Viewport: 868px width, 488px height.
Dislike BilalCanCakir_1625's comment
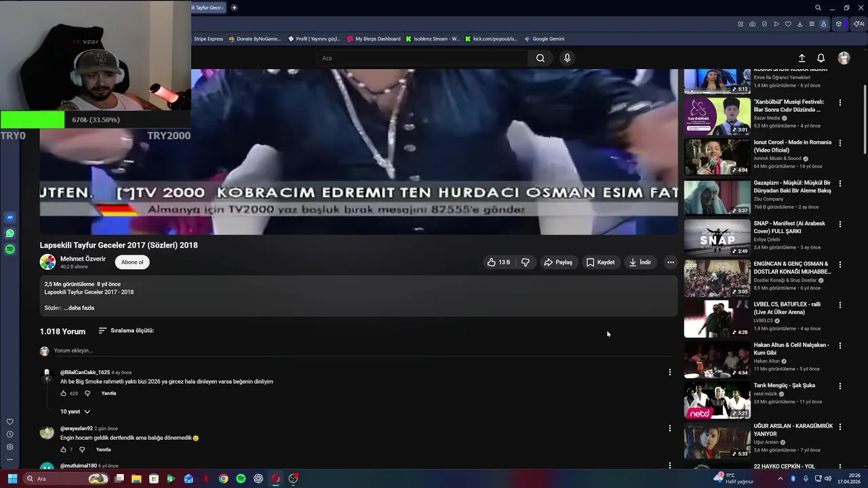[87, 394]
